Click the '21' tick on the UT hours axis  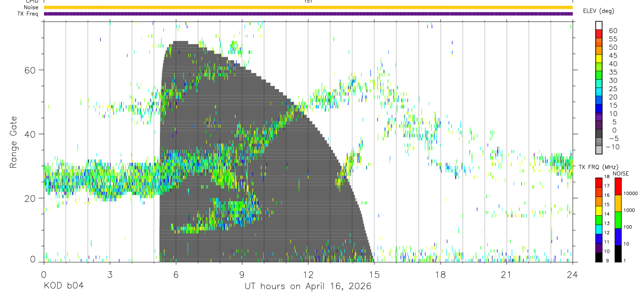click(506, 274)
